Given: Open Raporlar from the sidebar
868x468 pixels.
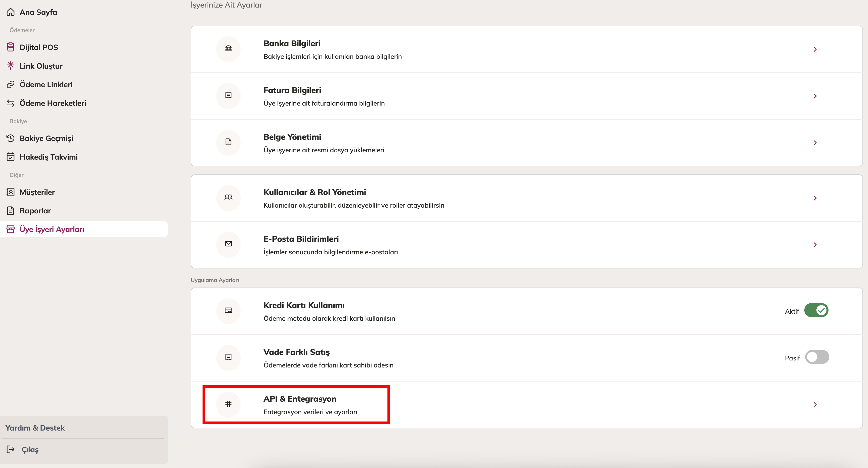Looking at the screenshot, I should tap(35, 211).
